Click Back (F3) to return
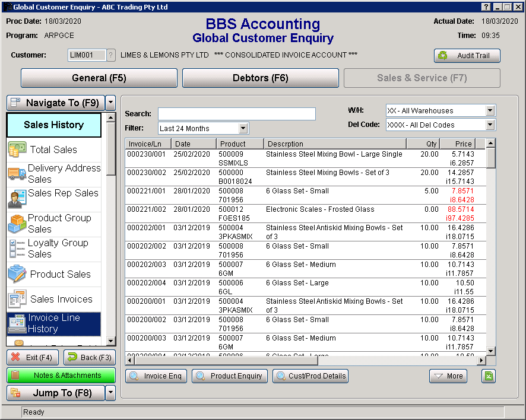 pos(89,358)
